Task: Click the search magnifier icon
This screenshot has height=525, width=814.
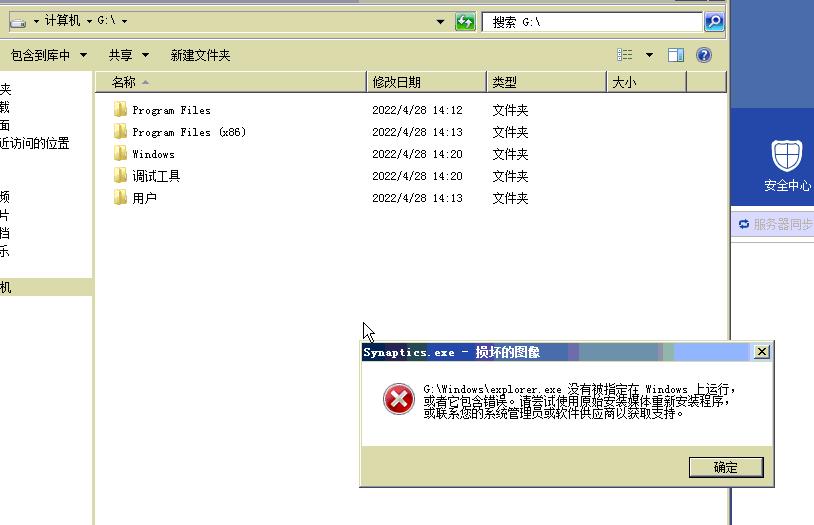Action: tap(714, 22)
